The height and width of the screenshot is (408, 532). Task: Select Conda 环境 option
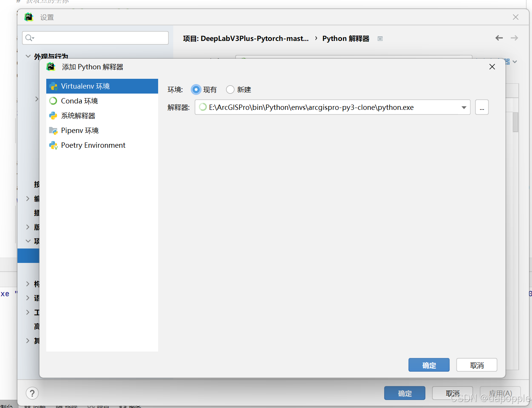pyautogui.click(x=102, y=101)
